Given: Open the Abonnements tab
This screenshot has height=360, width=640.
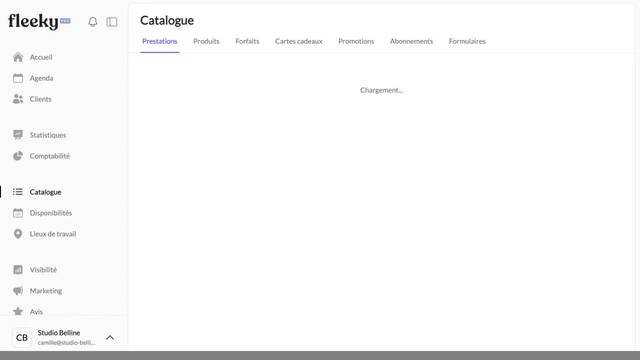Looking at the screenshot, I should 411,41.
